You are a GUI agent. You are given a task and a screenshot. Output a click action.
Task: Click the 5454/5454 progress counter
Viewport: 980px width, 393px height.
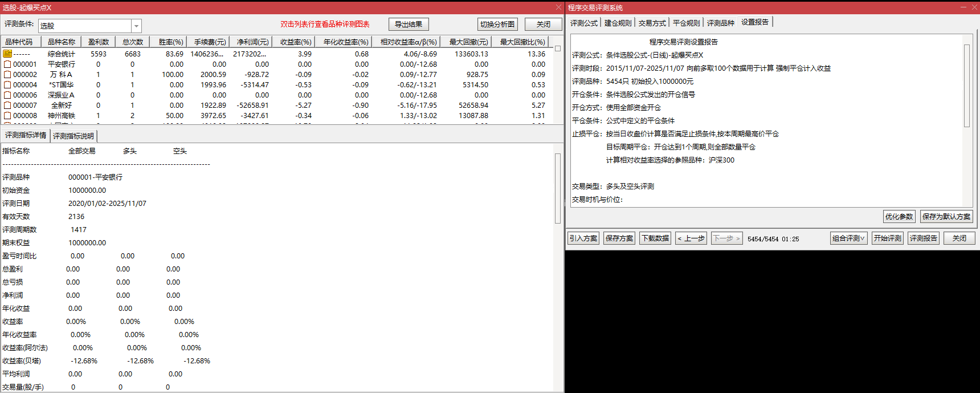click(x=762, y=239)
